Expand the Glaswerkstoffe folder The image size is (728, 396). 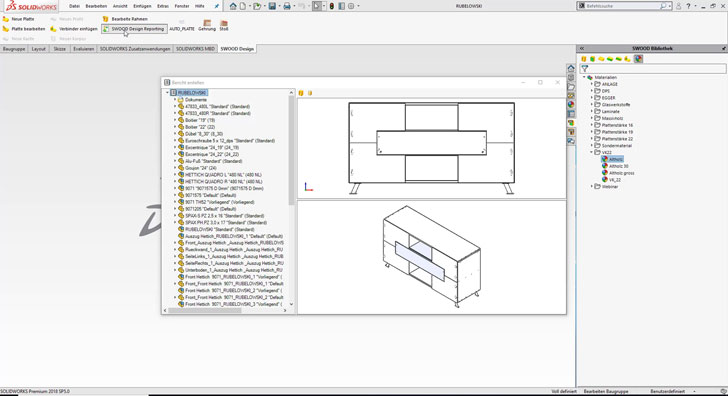click(x=592, y=104)
